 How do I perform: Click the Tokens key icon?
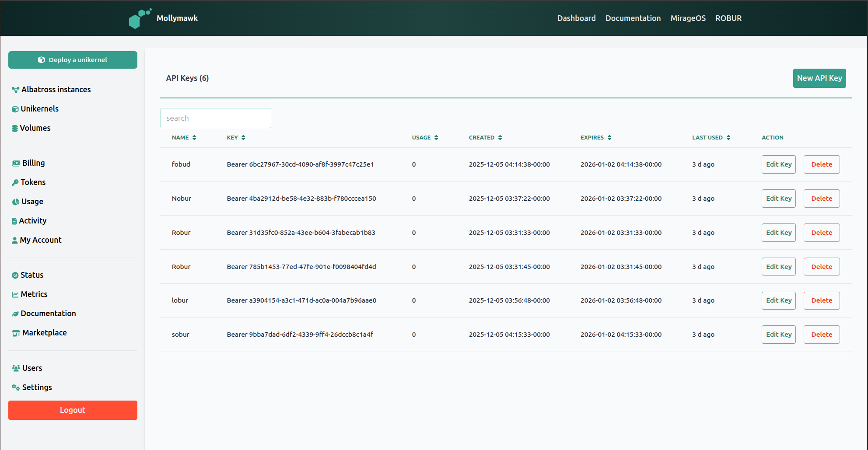(x=15, y=182)
